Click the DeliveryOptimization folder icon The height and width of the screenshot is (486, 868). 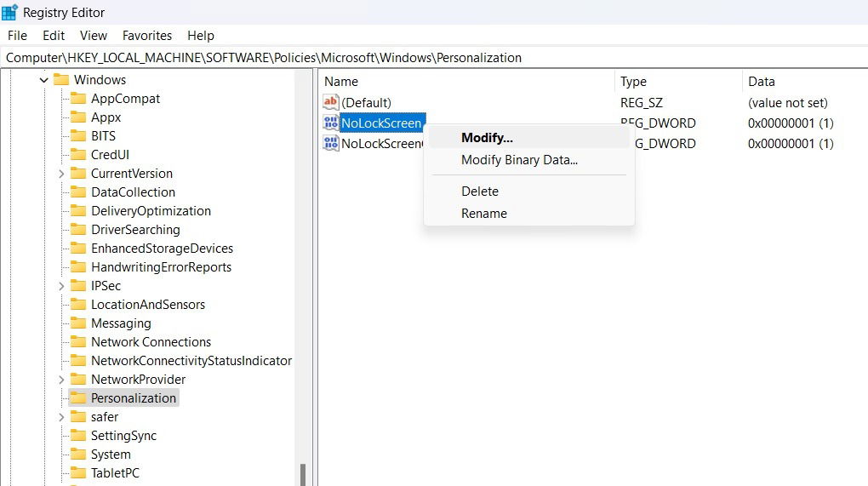coord(78,211)
